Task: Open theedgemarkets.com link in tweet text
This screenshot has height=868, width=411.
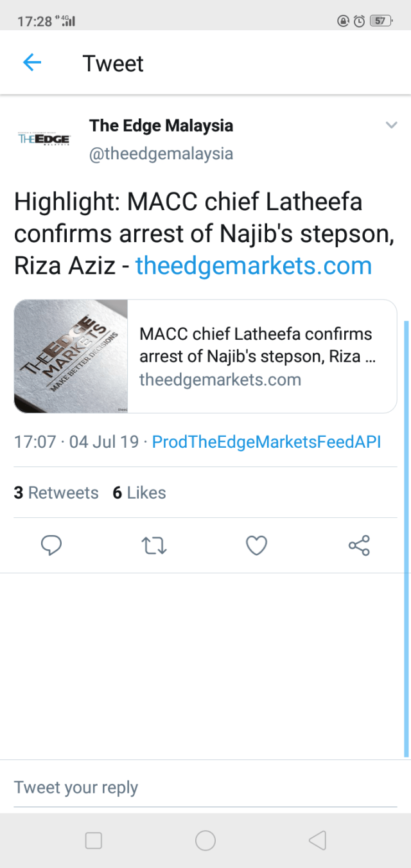Action: click(x=254, y=265)
